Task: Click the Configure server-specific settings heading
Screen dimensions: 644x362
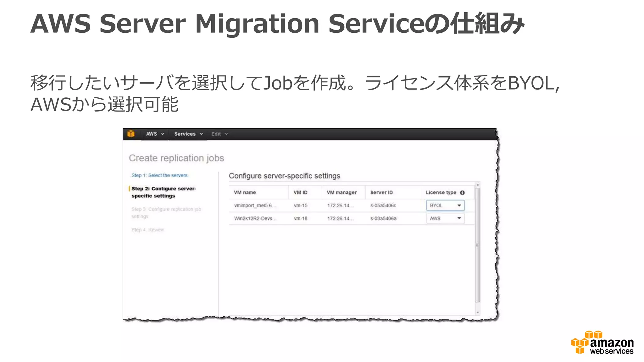Action: (285, 176)
